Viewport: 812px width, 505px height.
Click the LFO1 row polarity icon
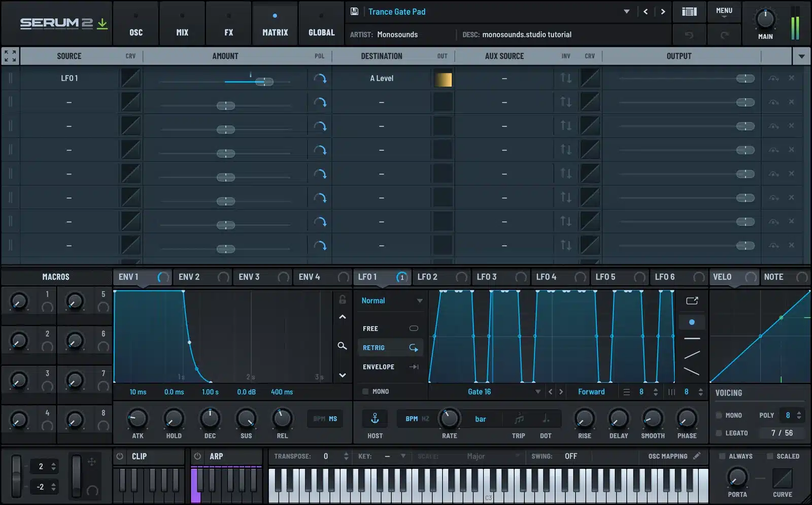point(320,78)
